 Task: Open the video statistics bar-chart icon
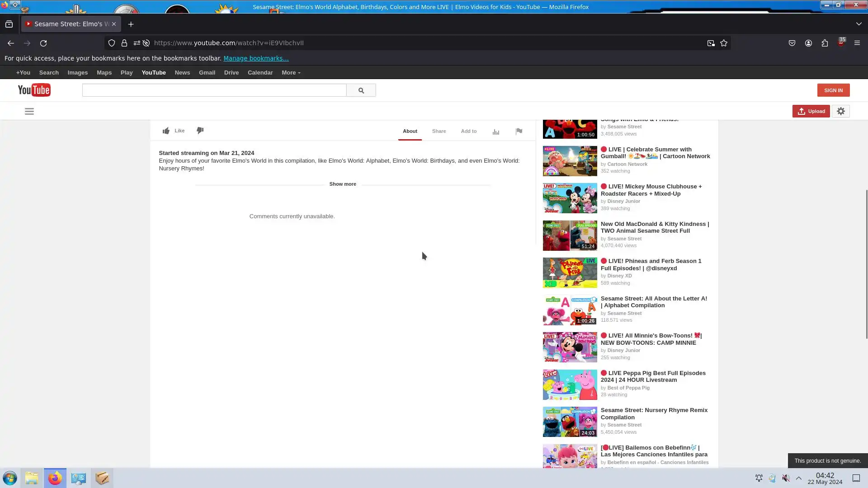tap(496, 131)
